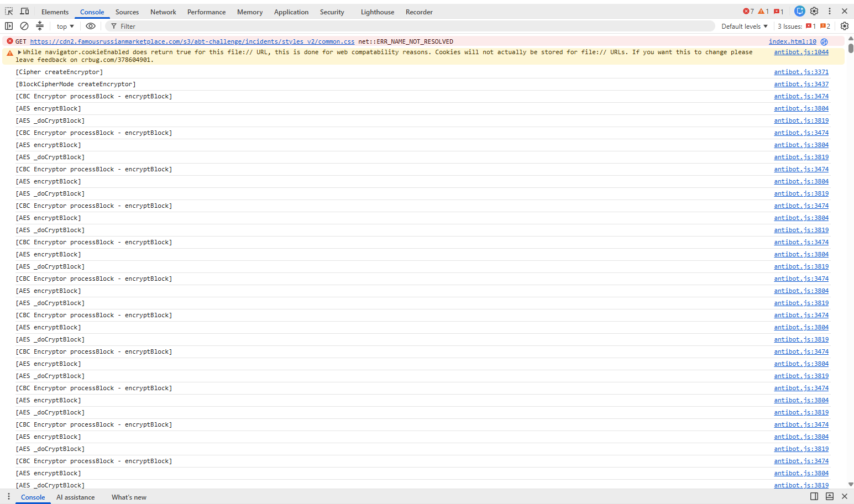Open the drawer three-dot menu at bottom left
The height and width of the screenshot is (504, 854).
click(9, 497)
